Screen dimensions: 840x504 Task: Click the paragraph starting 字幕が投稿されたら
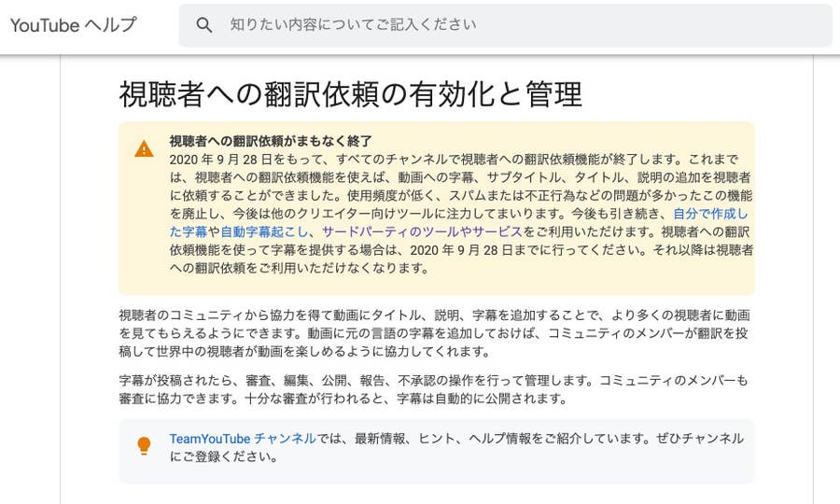pos(433,389)
